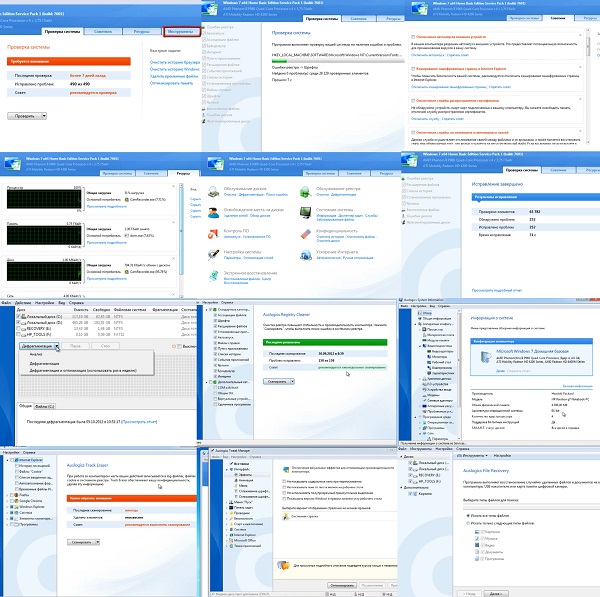Open the Инструменты toolbar dropdown in File Recovery
Screen dimensions: 600x597
473,456
